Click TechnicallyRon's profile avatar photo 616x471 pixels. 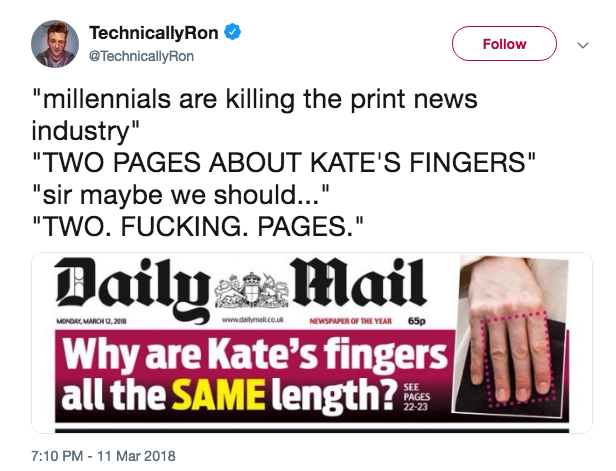pos(54,45)
